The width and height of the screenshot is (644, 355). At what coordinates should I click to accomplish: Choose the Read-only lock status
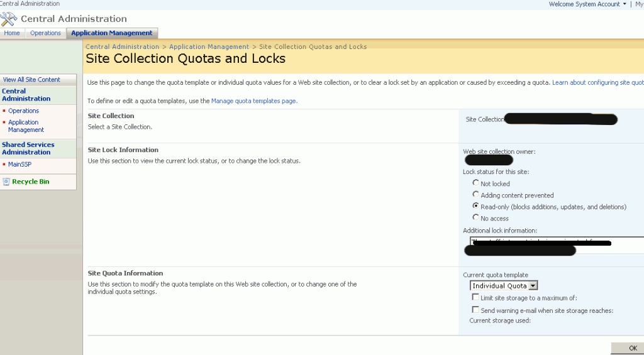(x=475, y=206)
